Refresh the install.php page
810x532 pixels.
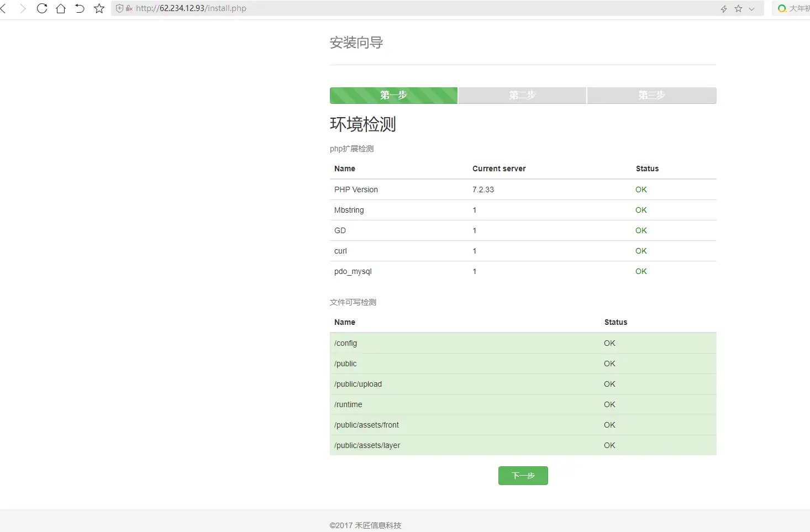click(42, 8)
